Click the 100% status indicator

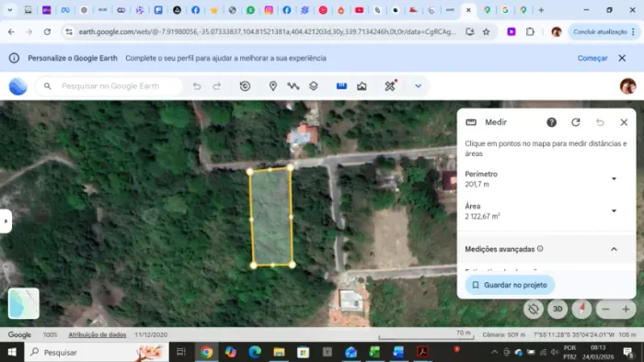[x=50, y=334]
